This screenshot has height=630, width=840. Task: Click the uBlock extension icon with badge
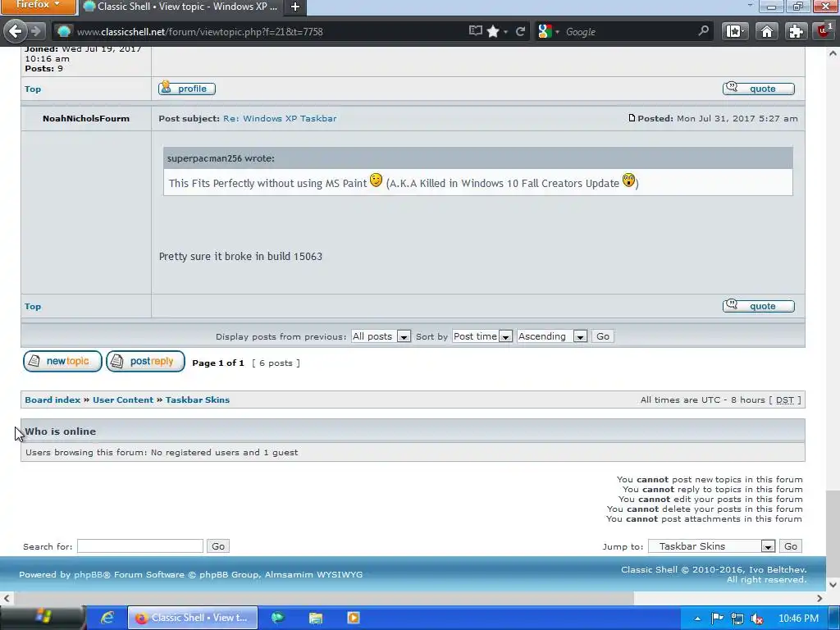825,30
